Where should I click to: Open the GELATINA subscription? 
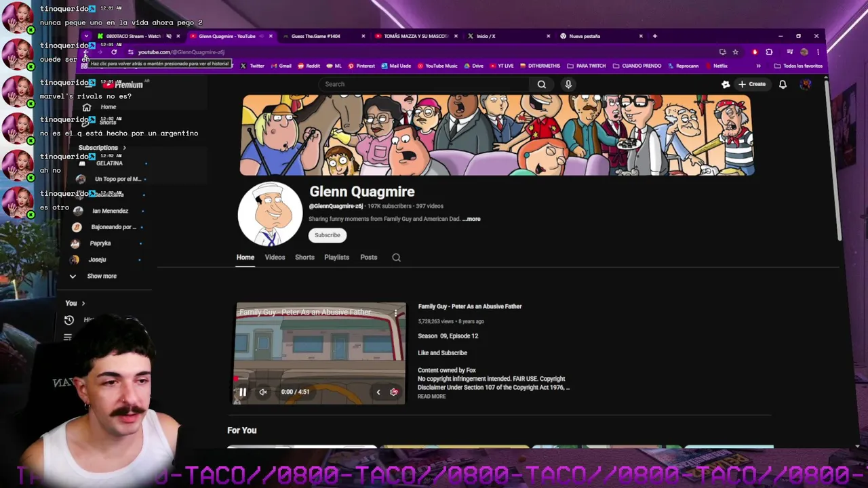point(109,163)
